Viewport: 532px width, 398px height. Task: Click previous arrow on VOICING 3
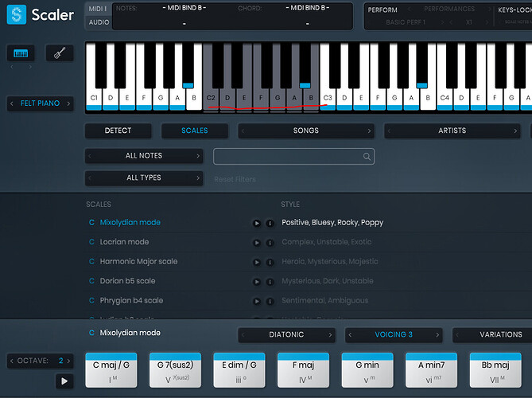(350, 335)
